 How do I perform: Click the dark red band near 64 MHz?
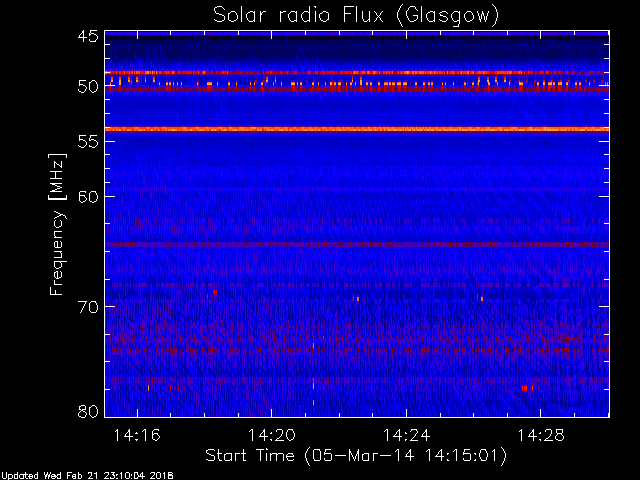[x=357, y=244]
